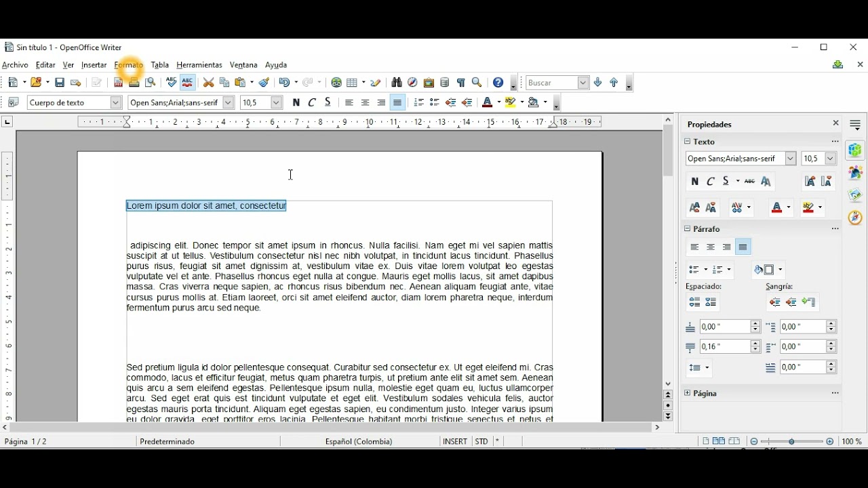Open the Archivo menu

point(15,66)
